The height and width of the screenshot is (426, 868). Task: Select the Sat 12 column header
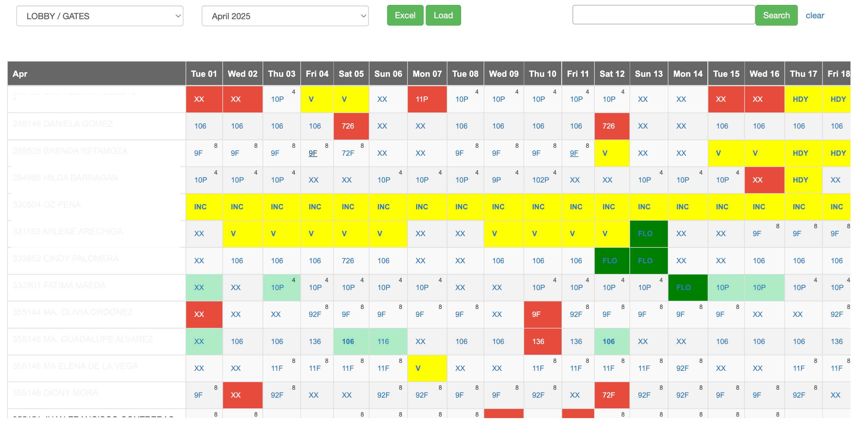[611, 73]
